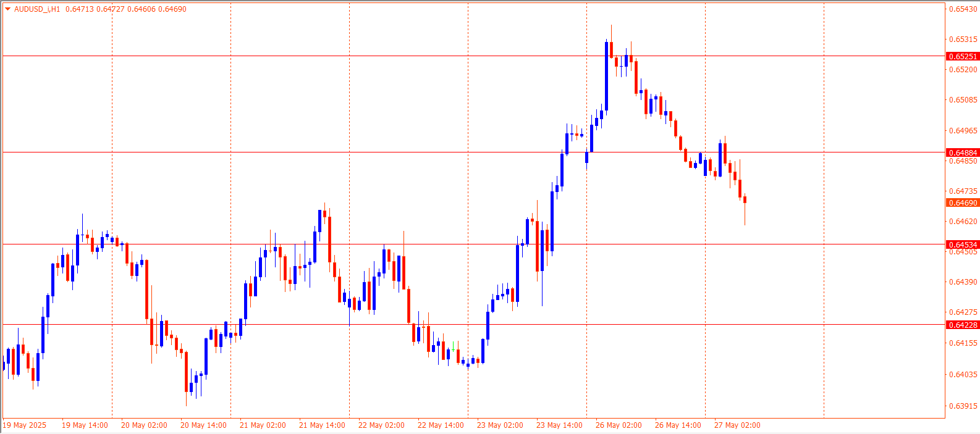Viewport: 980px width, 434px height.
Task: Click the 0.64735 price scale value
Action: pyautogui.click(x=963, y=191)
